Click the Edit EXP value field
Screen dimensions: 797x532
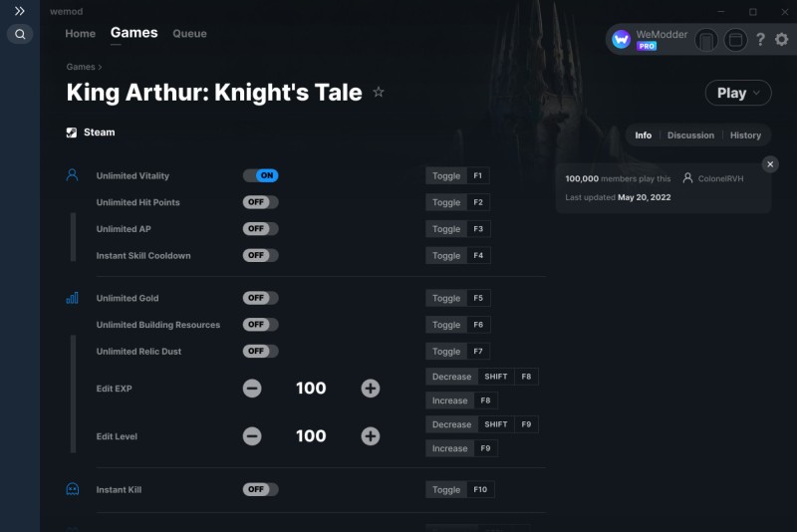311,389
